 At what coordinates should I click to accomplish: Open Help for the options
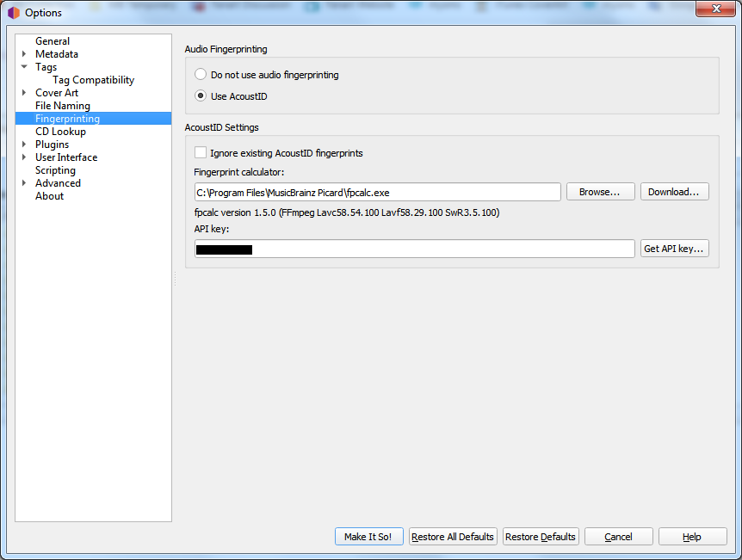click(692, 537)
